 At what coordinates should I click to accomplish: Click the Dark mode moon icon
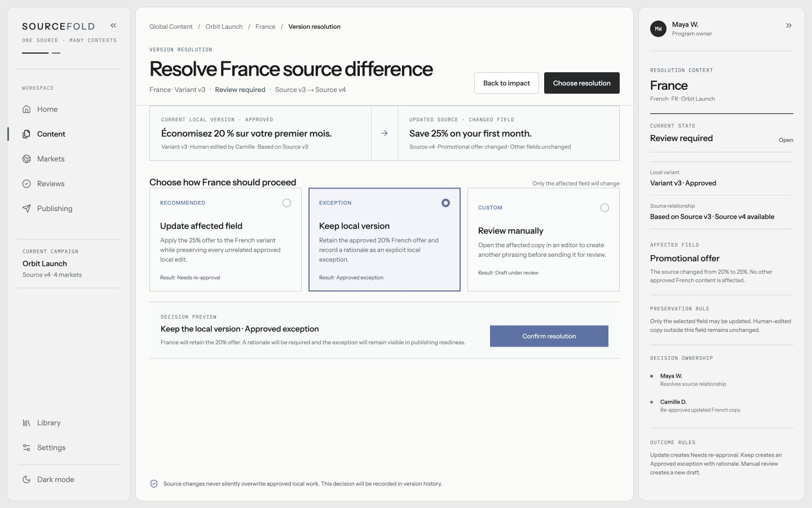coord(27,480)
